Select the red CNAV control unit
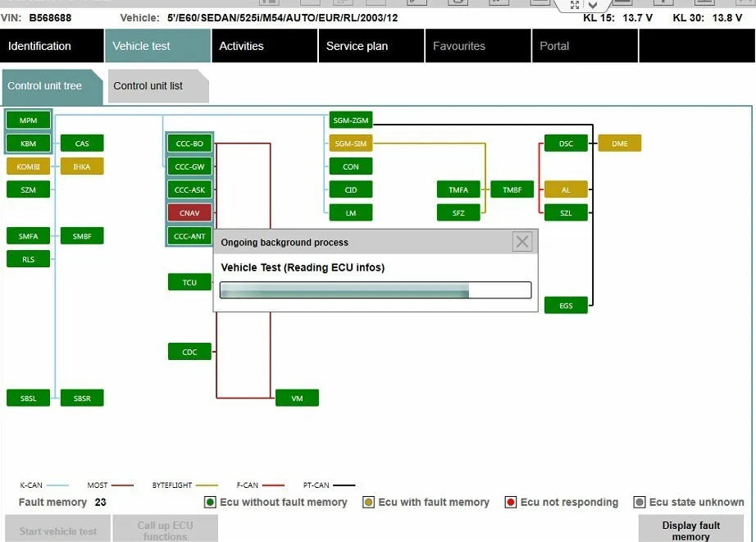This screenshot has height=542, width=756. point(189,212)
